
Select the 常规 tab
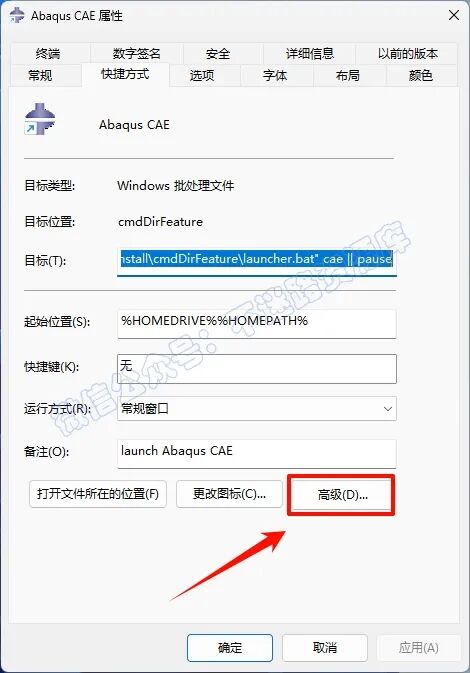click(x=40, y=76)
